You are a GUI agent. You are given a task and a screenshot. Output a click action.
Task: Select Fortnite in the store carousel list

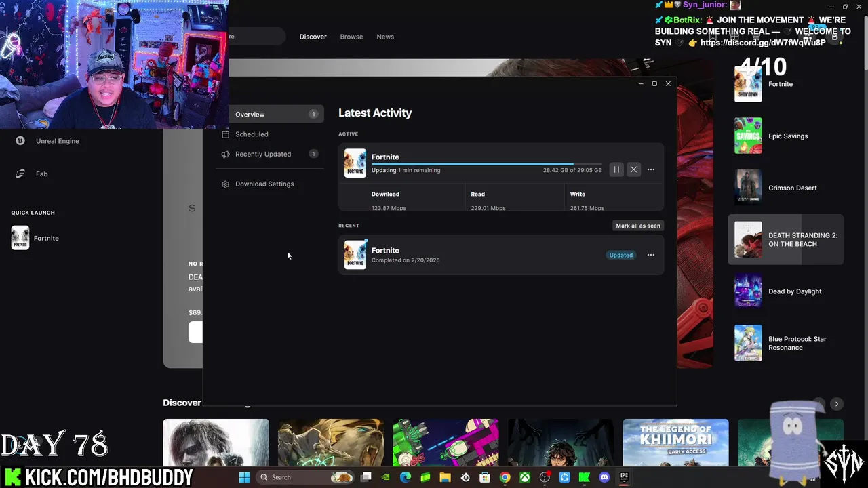785,84
